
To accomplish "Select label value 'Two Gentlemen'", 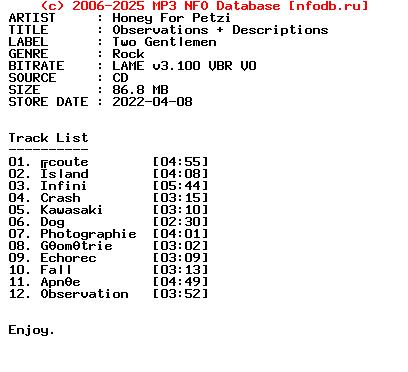I will pyautogui.click(x=165, y=42).
